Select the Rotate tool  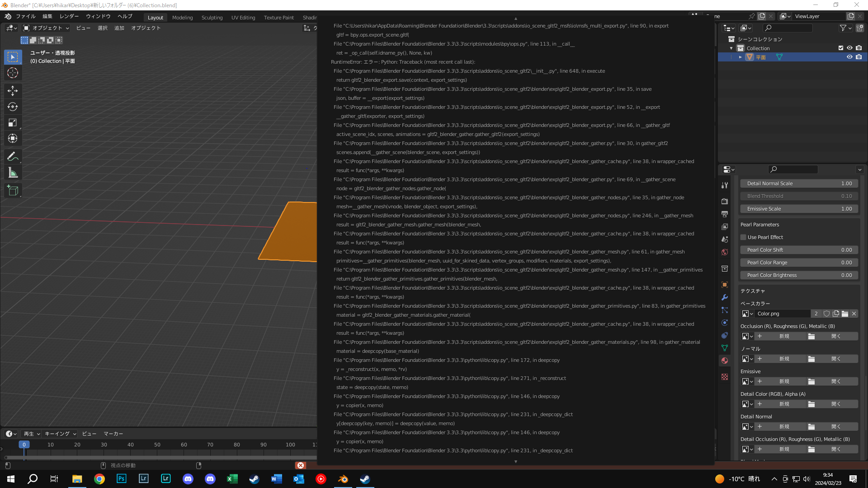[x=13, y=107]
